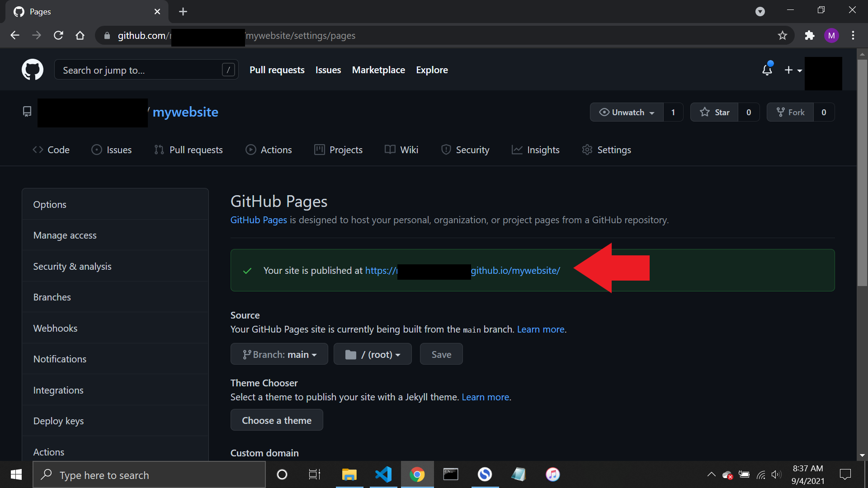Switch to the Security tab
The height and width of the screenshot is (488, 868).
click(x=465, y=150)
